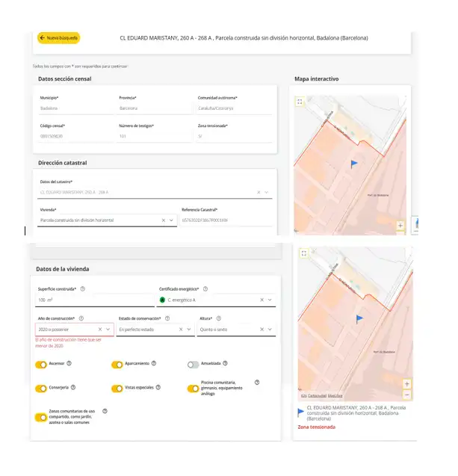Toggle the Piscina comunitaria switch

193,389
